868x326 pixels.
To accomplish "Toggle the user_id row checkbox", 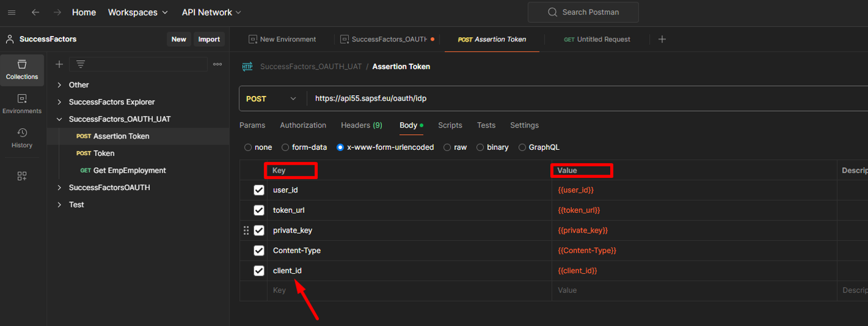I will pyautogui.click(x=259, y=190).
